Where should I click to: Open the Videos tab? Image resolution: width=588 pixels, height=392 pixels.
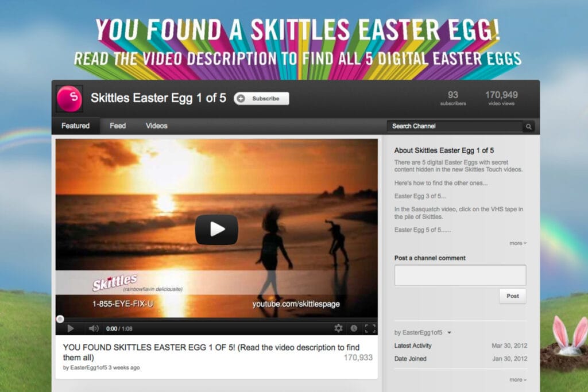156,126
